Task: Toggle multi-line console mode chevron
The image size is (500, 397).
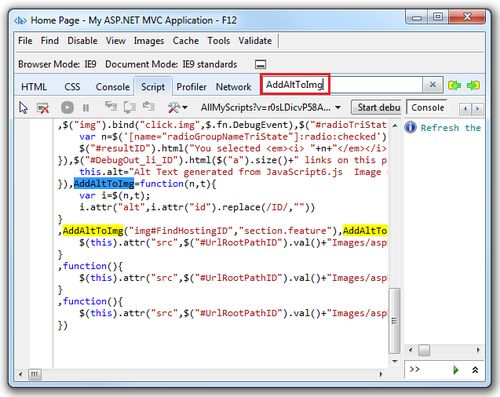Action: pyautogui.click(x=475, y=369)
